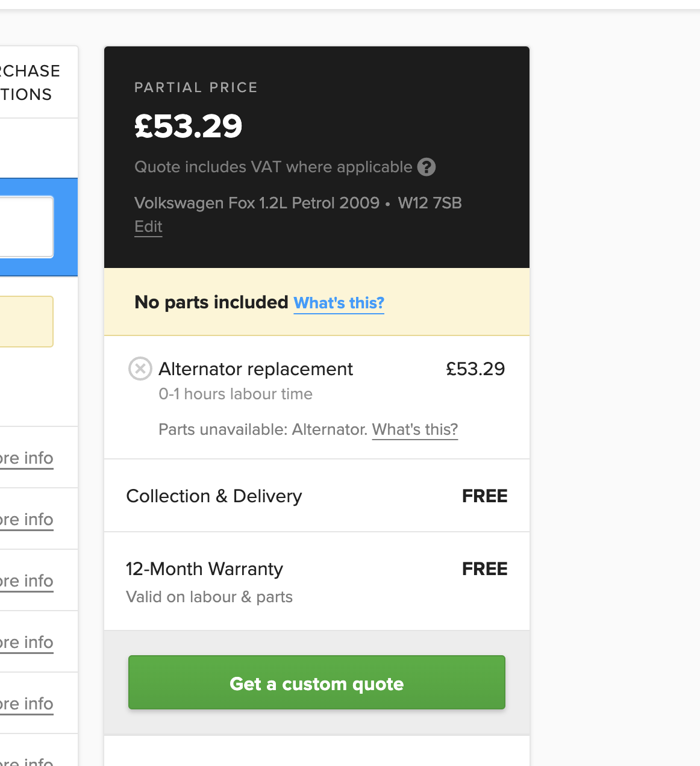Click the Collection & Delivery row label
This screenshot has width=700, height=766.
(x=214, y=496)
